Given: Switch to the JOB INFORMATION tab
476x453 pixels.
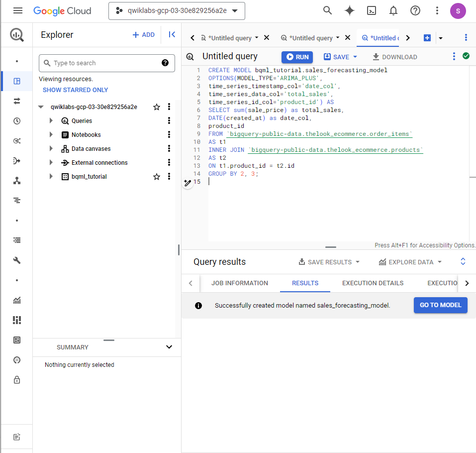Looking at the screenshot, I should tap(240, 283).
